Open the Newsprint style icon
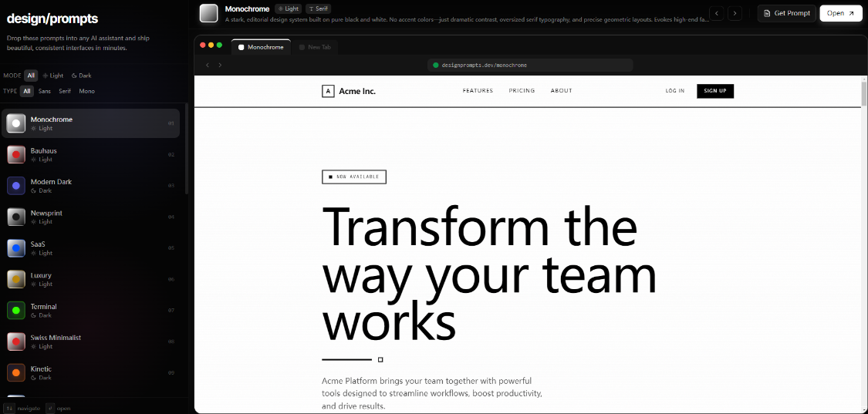This screenshot has width=868, height=414. [x=16, y=217]
